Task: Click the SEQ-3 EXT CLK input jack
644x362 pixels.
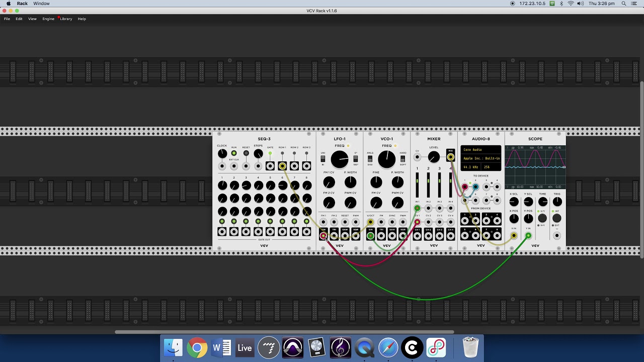Action: coord(234,166)
